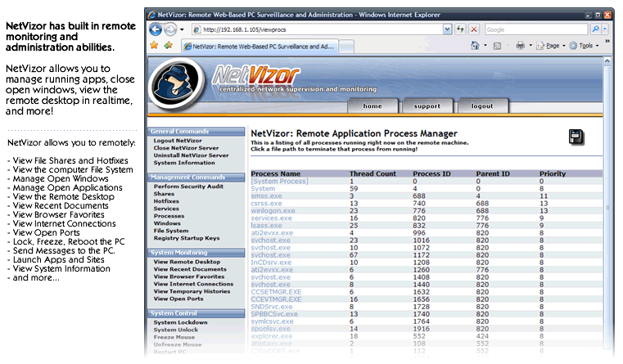This screenshot has width=623, height=364.
Task: Click inside the Google search box
Action: (x=532, y=29)
